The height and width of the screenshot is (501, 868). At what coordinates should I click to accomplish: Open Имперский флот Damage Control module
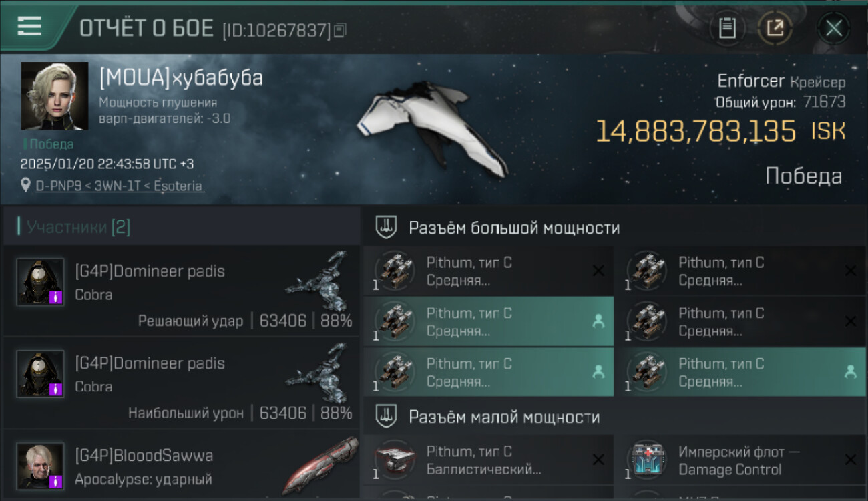click(x=740, y=460)
